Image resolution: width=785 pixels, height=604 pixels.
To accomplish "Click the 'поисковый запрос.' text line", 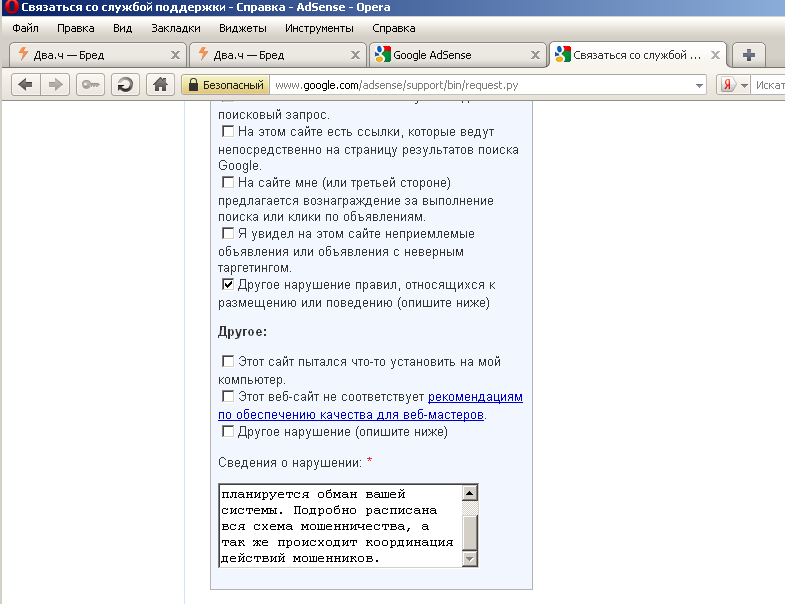I will coord(274,115).
